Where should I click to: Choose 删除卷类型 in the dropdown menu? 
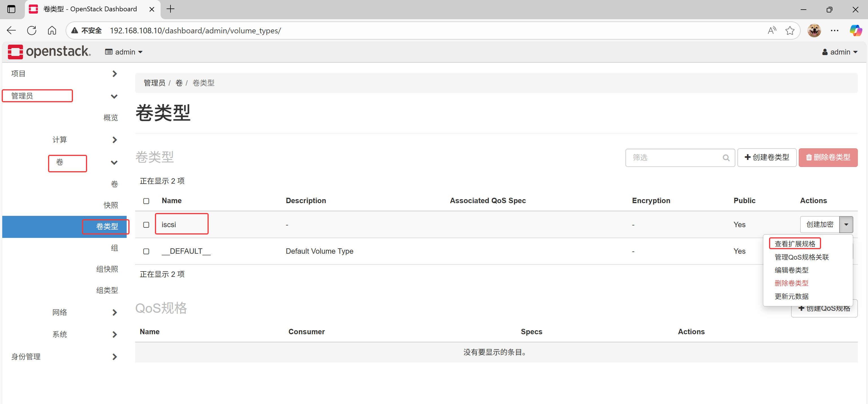click(x=791, y=283)
